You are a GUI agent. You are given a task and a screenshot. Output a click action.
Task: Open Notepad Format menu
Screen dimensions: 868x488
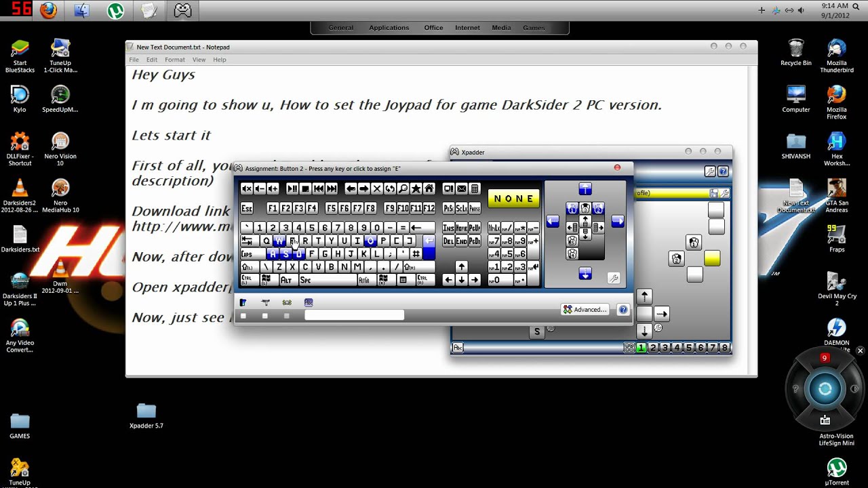(174, 60)
